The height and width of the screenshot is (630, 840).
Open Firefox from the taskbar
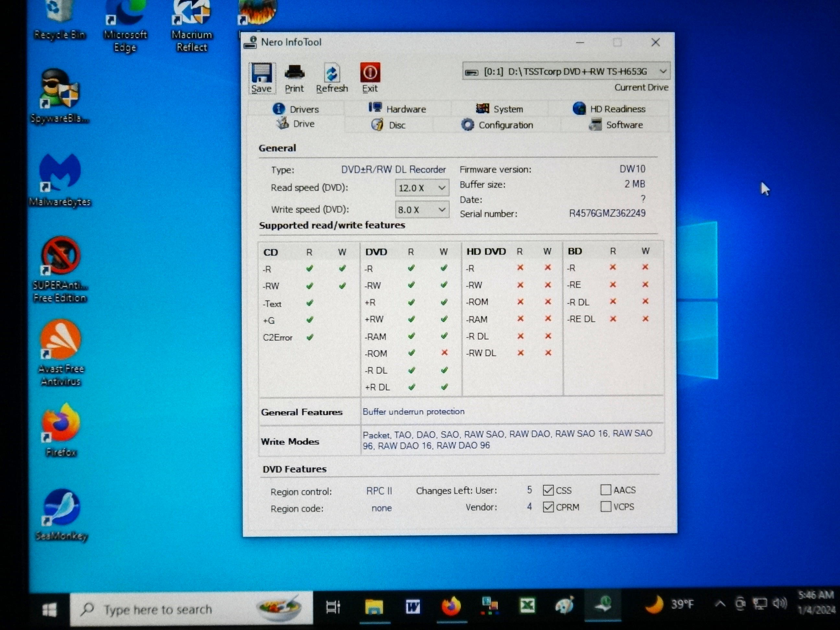[451, 606]
